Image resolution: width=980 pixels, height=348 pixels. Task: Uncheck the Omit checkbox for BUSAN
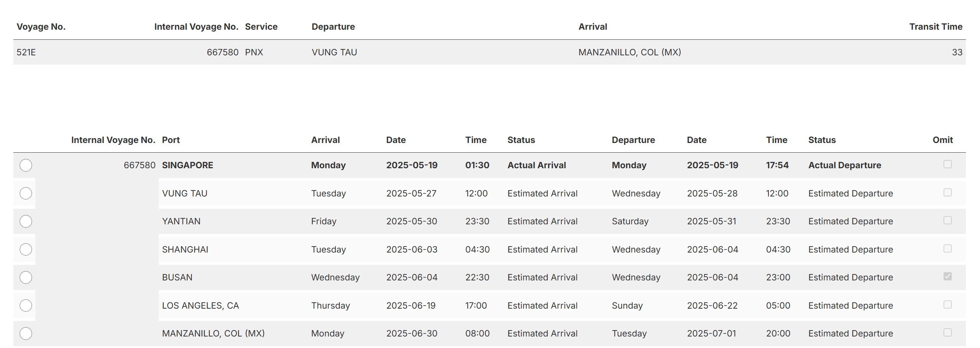pos(947,276)
